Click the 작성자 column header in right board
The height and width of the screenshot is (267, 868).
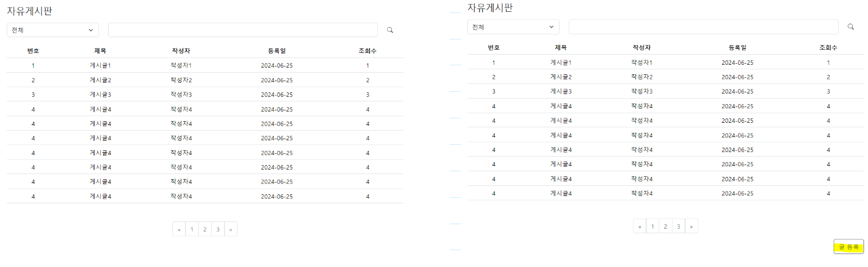coord(642,47)
